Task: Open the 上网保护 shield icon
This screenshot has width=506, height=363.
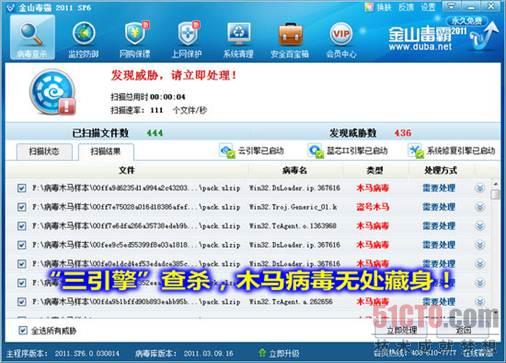Action: pos(187,33)
